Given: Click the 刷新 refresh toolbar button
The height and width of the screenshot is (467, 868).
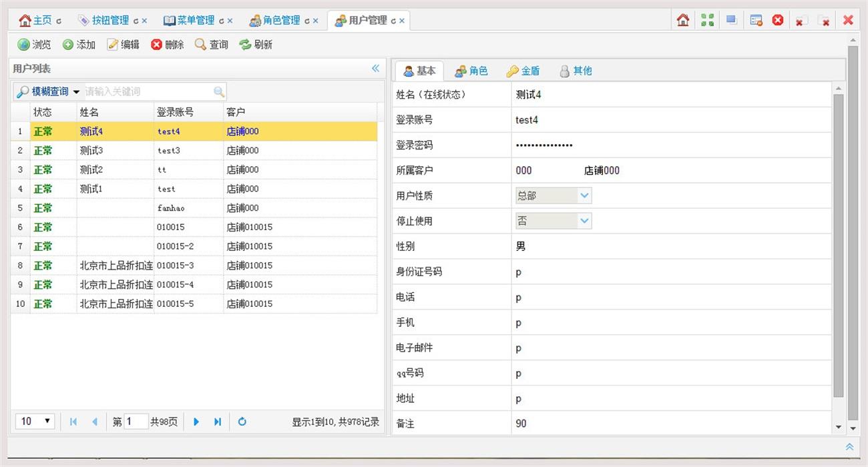Looking at the screenshot, I should (256, 45).
